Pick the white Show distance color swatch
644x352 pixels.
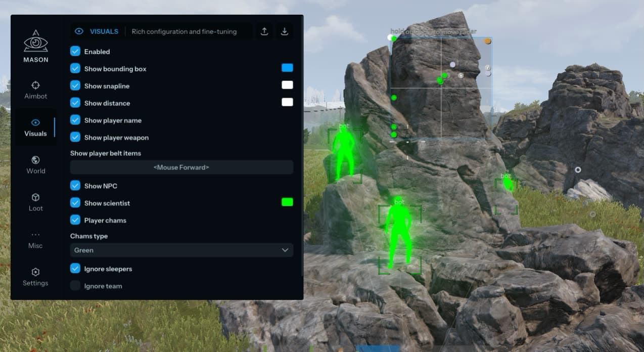287,102
